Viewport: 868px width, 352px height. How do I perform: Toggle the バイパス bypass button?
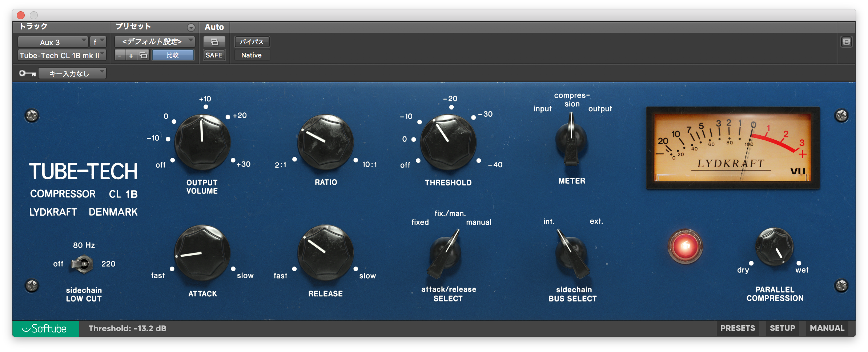tap(252, 42)
